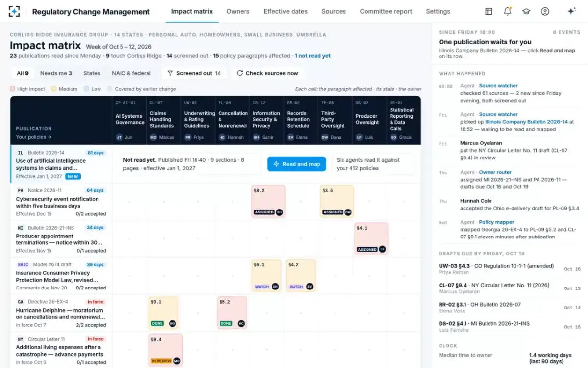Open the §6.1 watch cell
Image resolution: width=588 pixels, height=368 pixels.
point(267,276)
